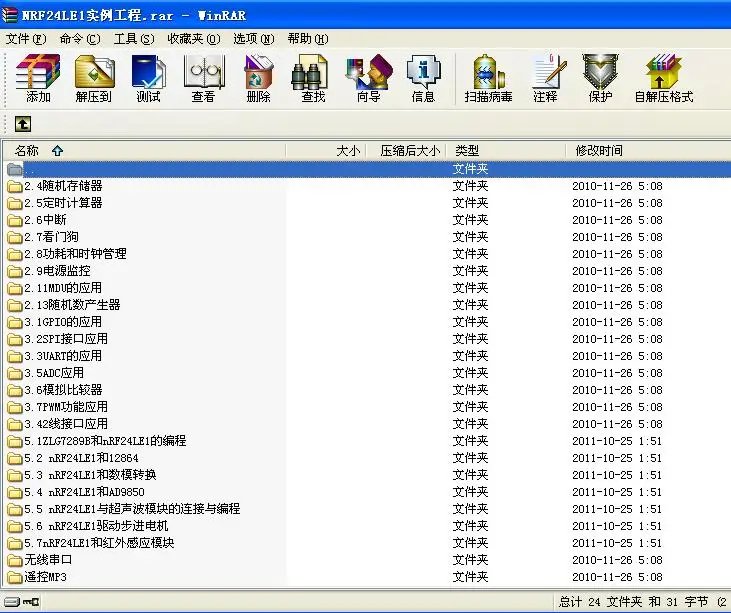
Task: Click 扫描病毒 (Virus scan) icon
Action: [488, 78]
